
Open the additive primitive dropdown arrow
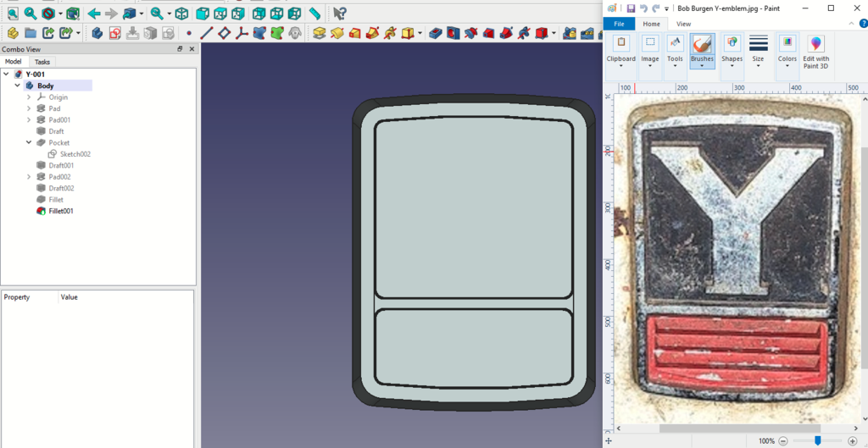(420, 34)
